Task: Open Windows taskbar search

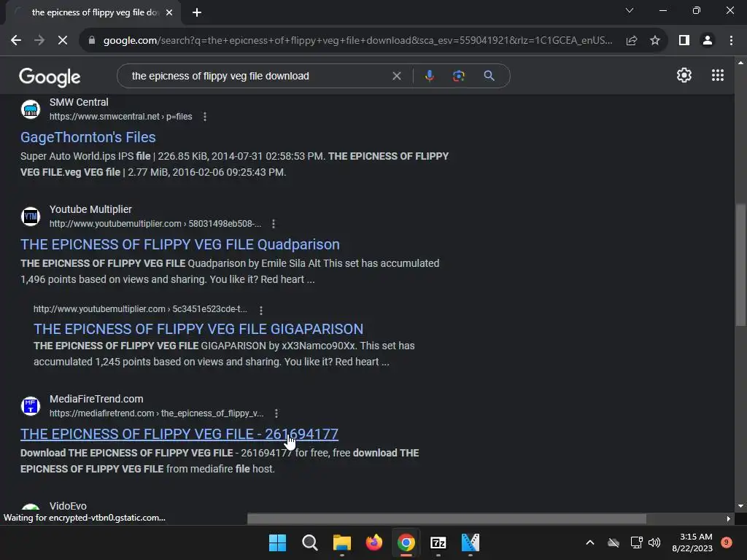Action: [x=309, y=542]
